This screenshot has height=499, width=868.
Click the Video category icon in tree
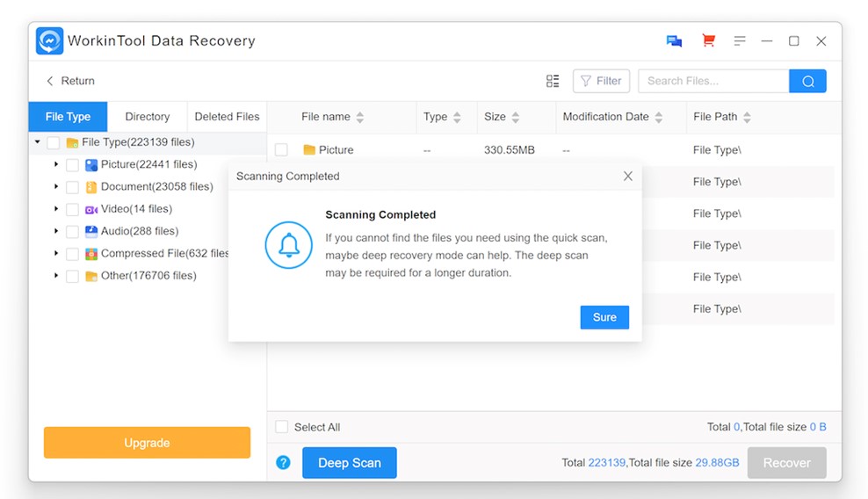pos(91,209)
